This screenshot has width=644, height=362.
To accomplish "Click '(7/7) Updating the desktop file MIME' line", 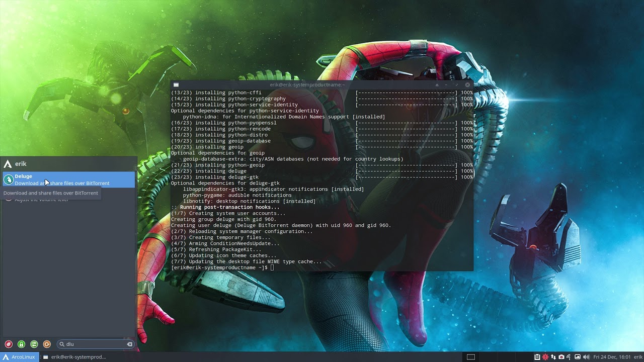I will [246, 261].
